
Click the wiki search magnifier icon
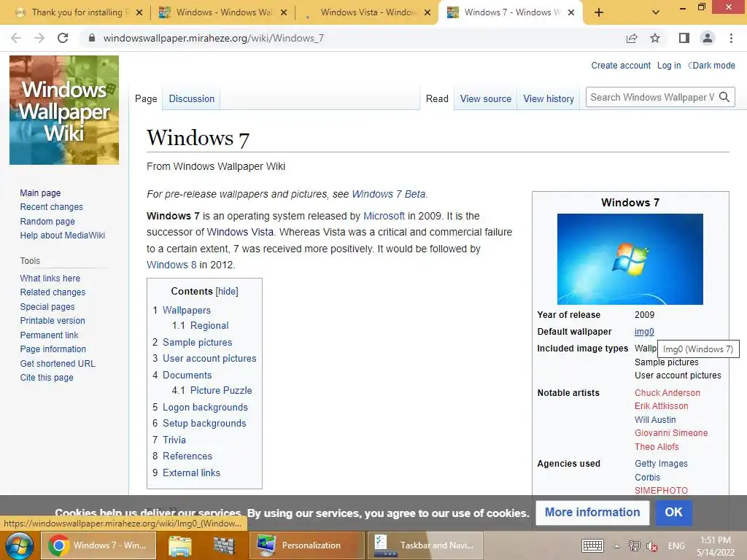724,97
